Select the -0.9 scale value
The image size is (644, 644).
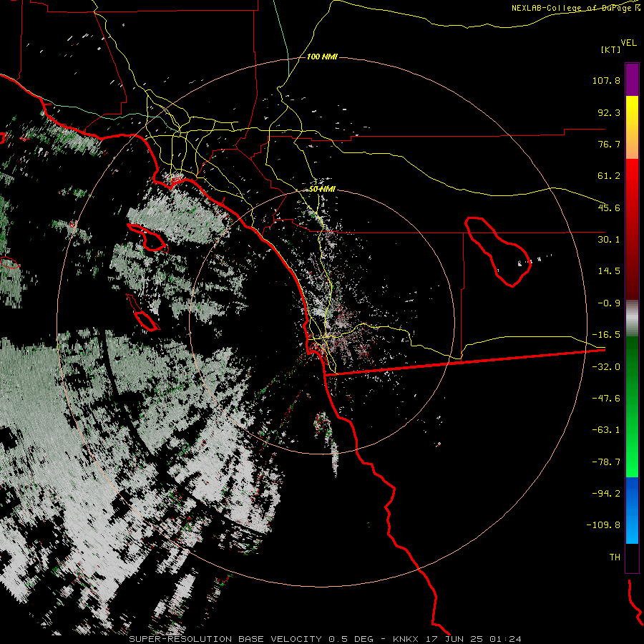pos(609,303)
